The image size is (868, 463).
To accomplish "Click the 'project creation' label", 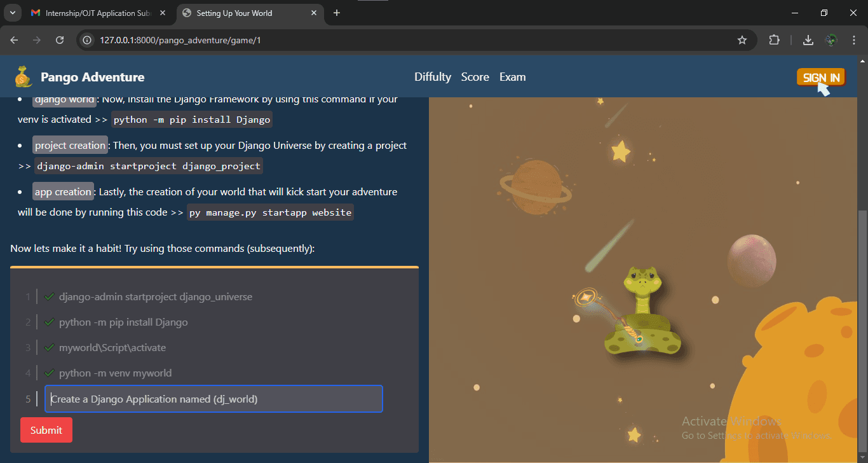I will click(x=71, y=145).
